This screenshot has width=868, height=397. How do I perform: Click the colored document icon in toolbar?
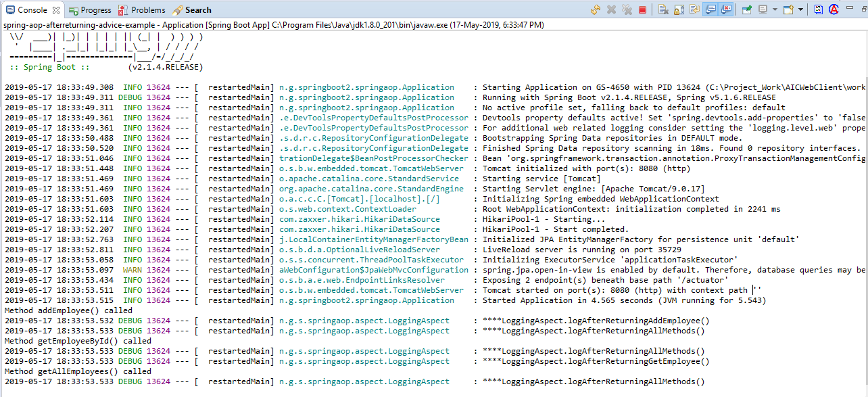click(x=818, y=9)
